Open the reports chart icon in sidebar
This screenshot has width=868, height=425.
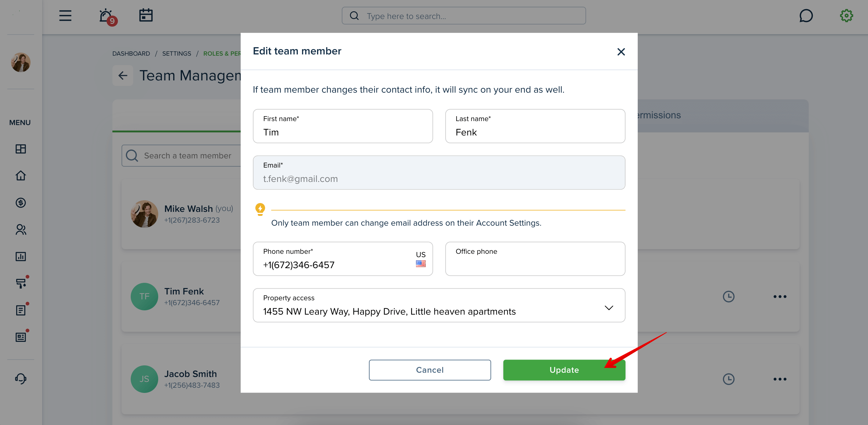pyautogui.click(x=20, y=256)
